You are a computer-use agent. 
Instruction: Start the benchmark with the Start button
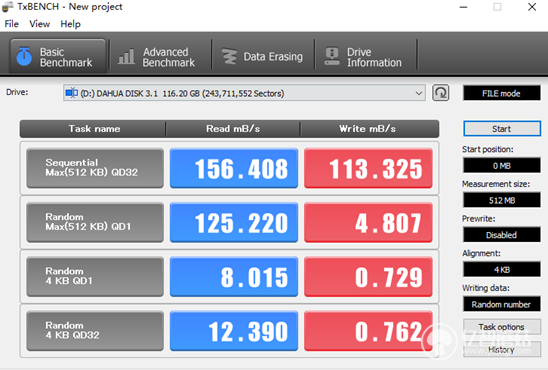point(502,129)
